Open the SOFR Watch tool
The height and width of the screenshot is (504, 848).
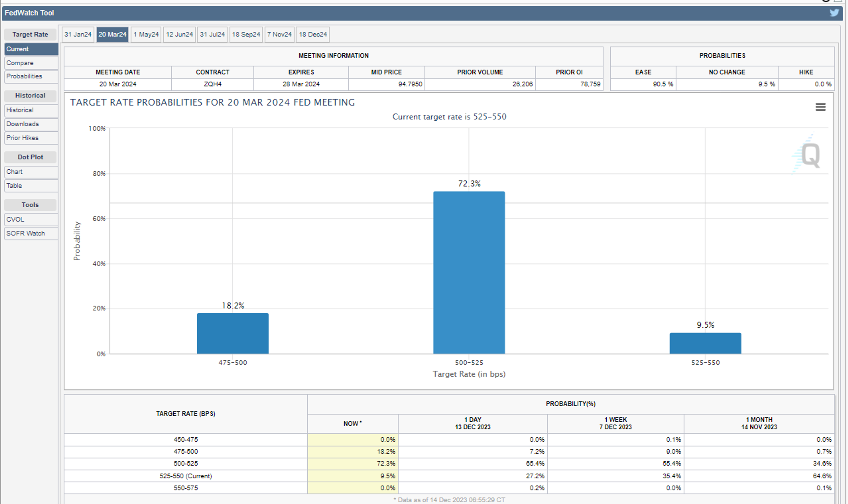pyautogui.click(x=31, y=233)
